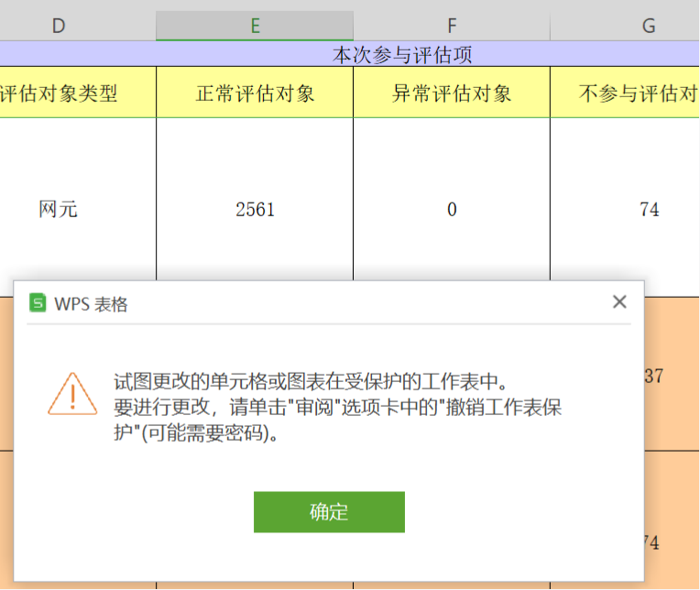This screenshot has height=590, width=700.
Task: Click the 正常评估对象 header cell
Action: click(255, 93)
